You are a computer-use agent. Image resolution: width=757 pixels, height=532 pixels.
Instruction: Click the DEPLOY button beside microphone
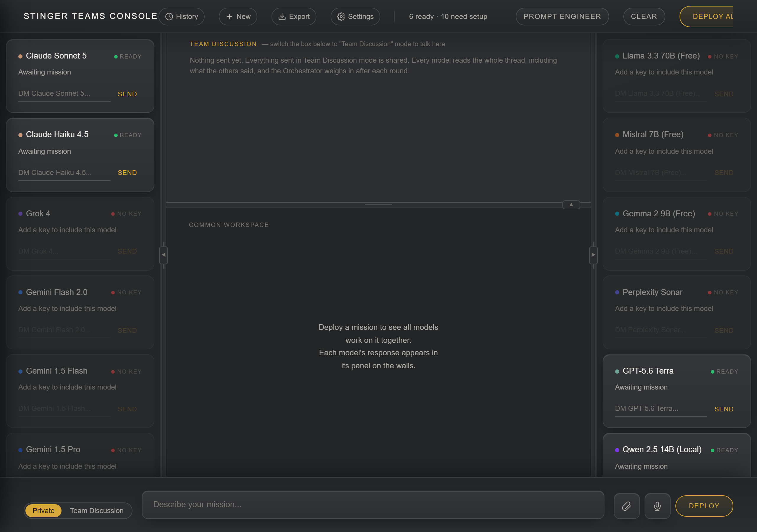tap(704, 506)
